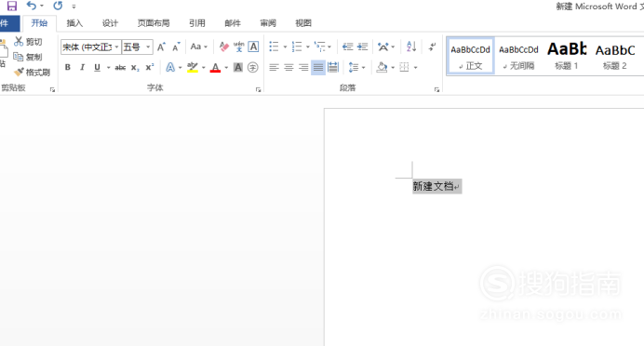The width and height of the screenshot is (644, 346).
Task: Open the 页面布局 tab
Action: 154,23
